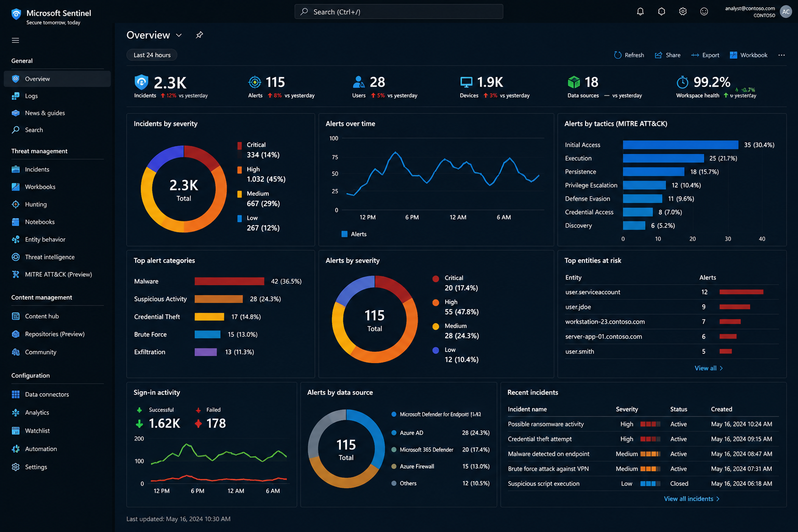This screenshot has height=532, width=798.
Task: Open the more options ellipsis menu
Action: click(781, 55)
